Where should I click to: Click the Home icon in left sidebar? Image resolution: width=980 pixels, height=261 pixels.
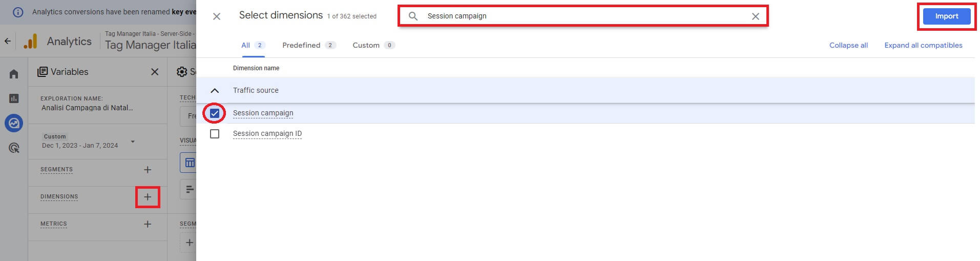[14, 74]
